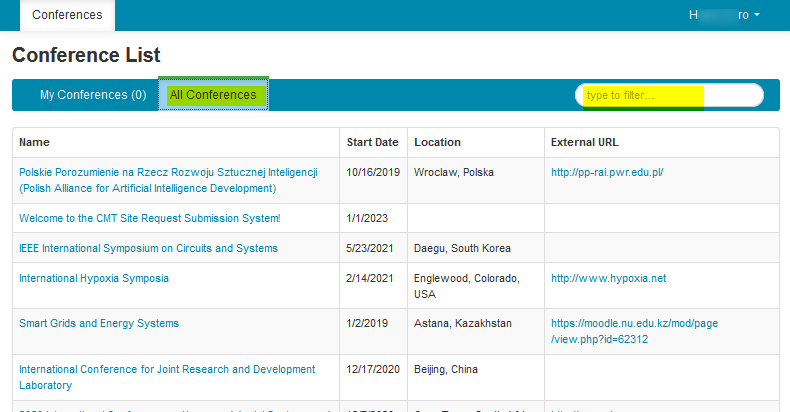
Task: Sort the table by Name column header
Action: 34,142
